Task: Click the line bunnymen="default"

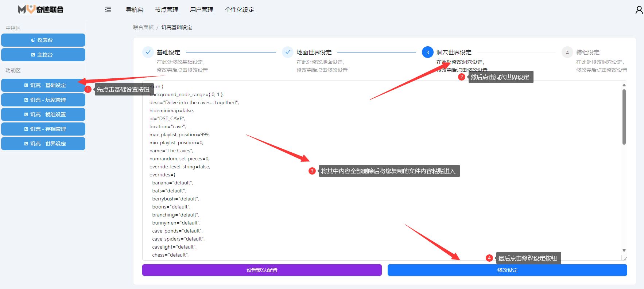Action: [x=176, y=223]
